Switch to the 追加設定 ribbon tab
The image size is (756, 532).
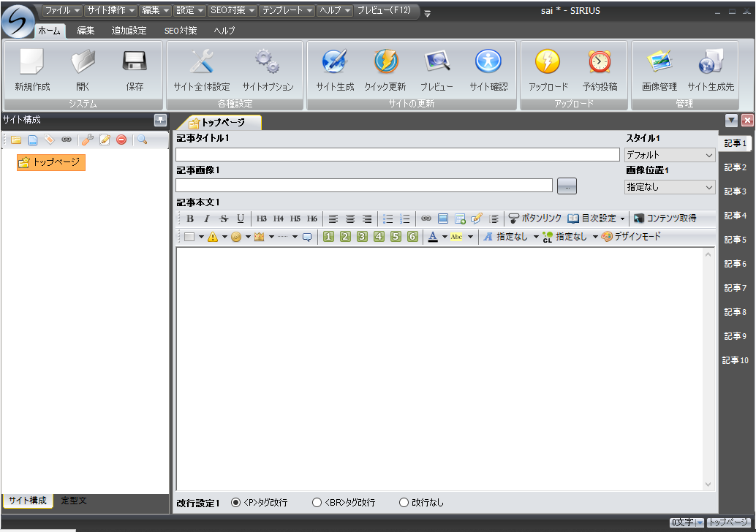tap(129, 31)
